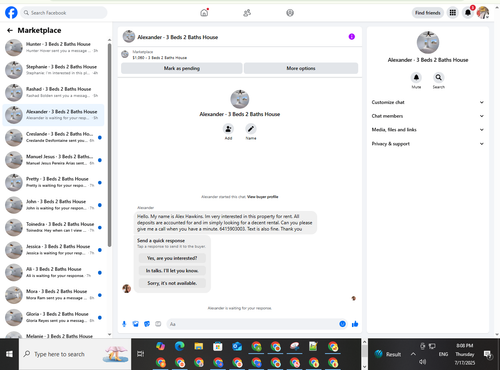Mute the chat via bell icon

click(416, 77)
